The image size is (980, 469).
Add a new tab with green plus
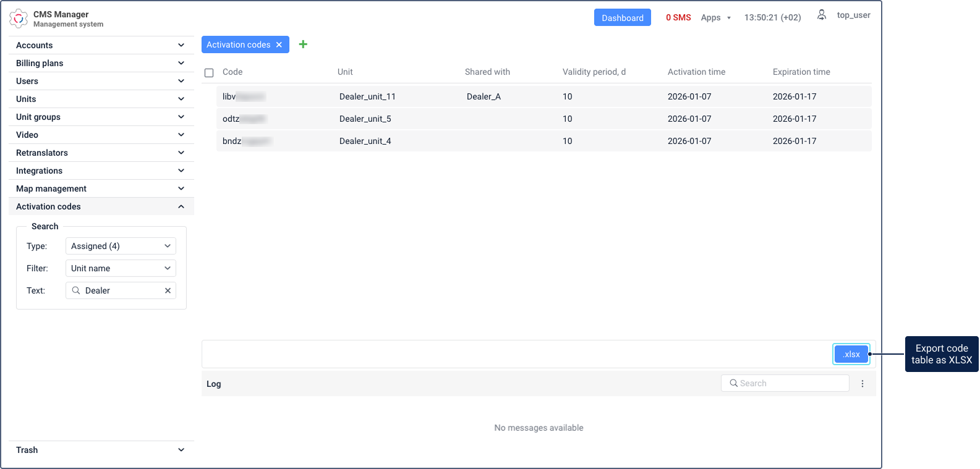(x=303, y=44)
